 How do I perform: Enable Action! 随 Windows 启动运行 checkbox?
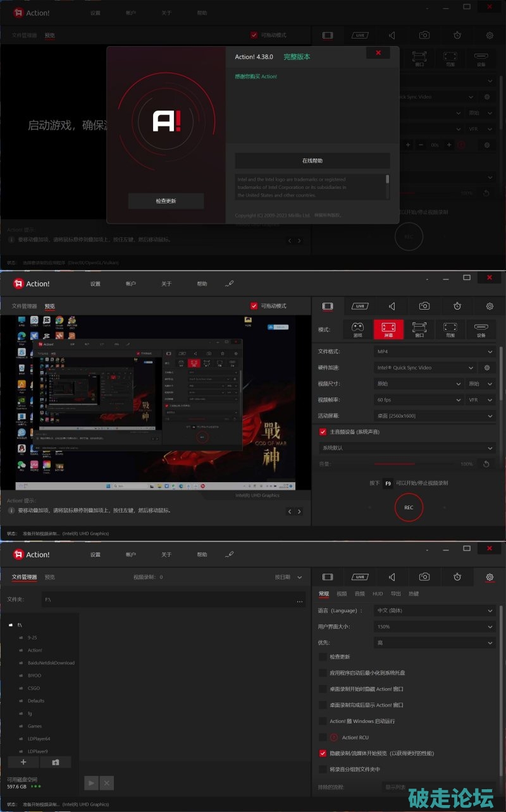click(x=323, y=721)
